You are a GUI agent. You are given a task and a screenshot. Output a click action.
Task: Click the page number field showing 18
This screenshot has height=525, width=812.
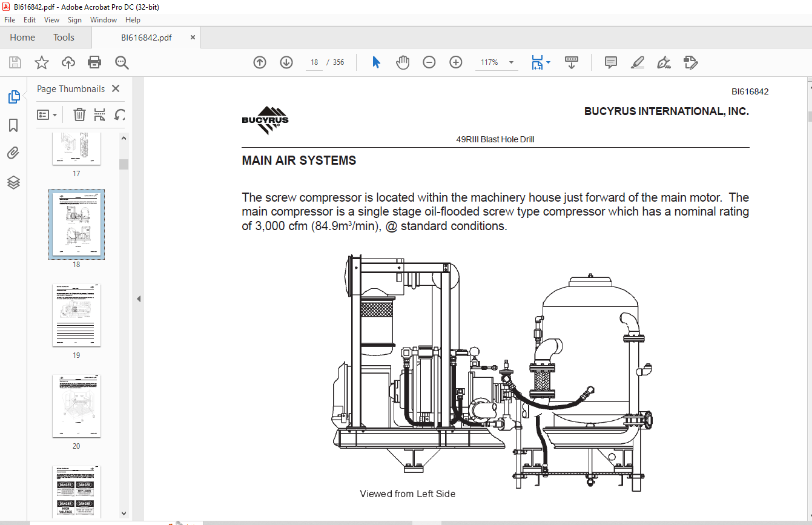click(314, 62)
